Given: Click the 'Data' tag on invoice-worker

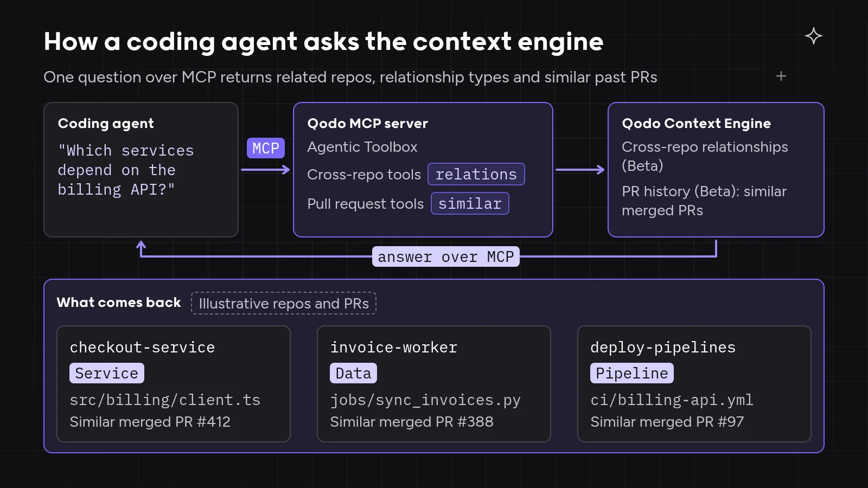Looking at the screenshot, I should 353,373.
